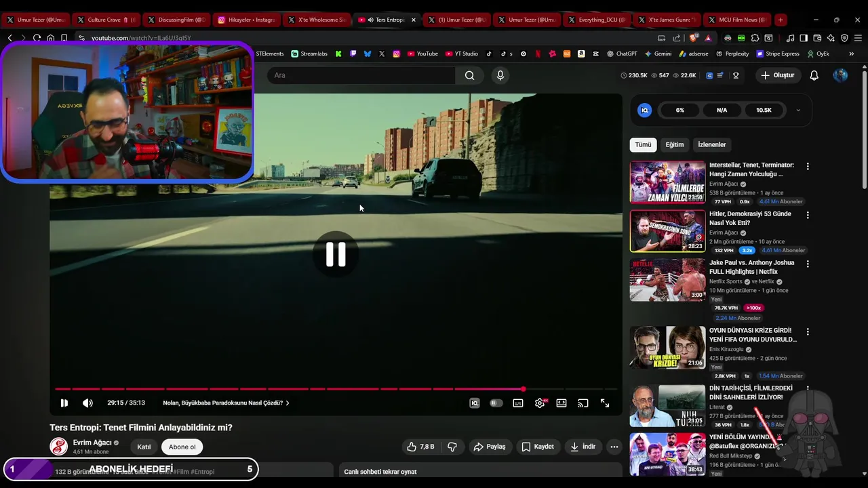Open Interstellar, Tenet, Terminator video thumbnail
This screenshot has height=488, width=868.
click(667, 182)
